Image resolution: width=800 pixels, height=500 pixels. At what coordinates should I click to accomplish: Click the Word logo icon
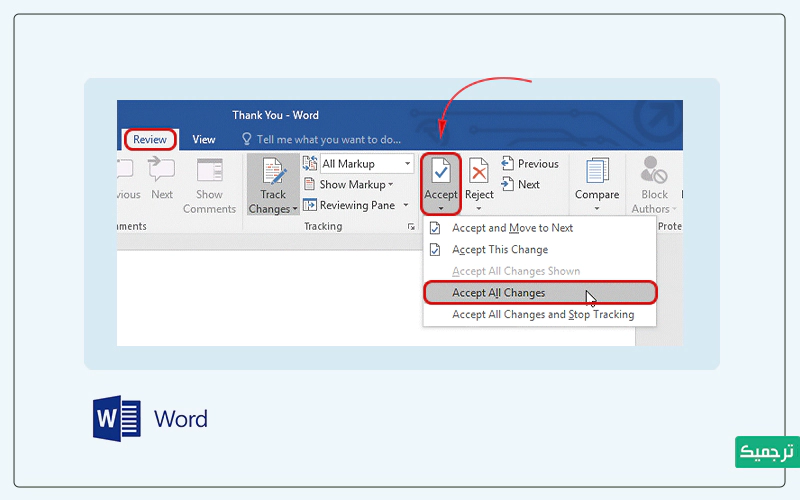coord(117,418)
